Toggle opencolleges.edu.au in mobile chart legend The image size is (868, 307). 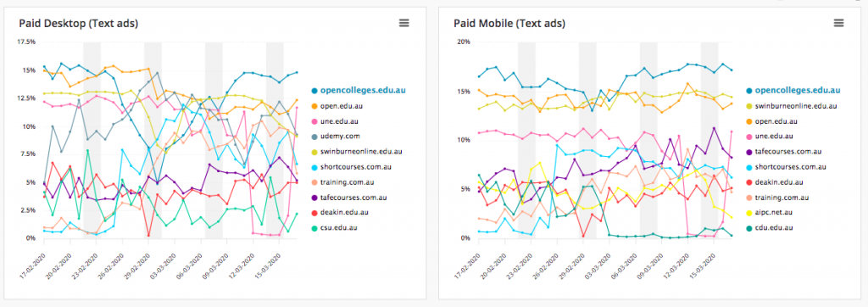pyautogui.click(x=793, y=90)
